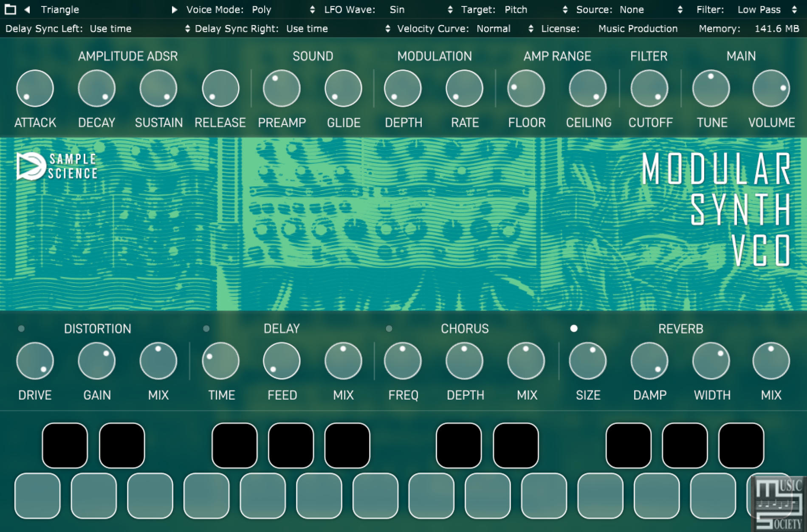
Task: Click the Amp Range Floor knob
Action: tap(526, 88)
